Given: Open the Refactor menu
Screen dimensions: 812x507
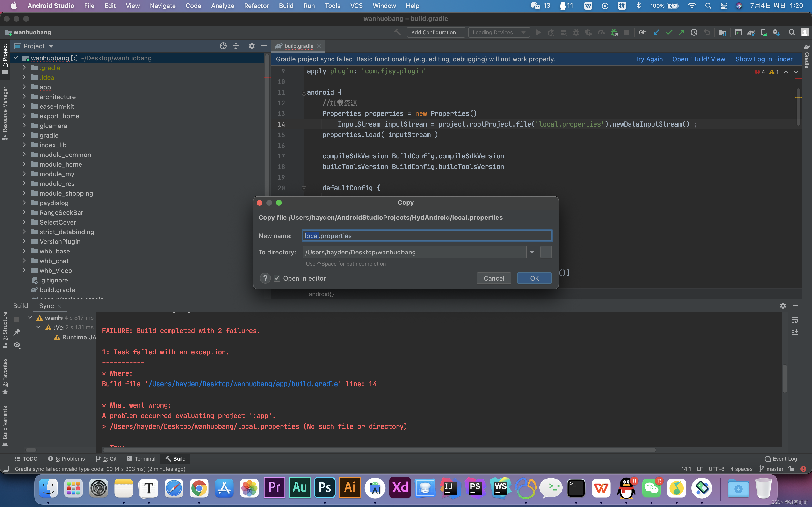Looking at the screenshot, I should click(256, 6).
